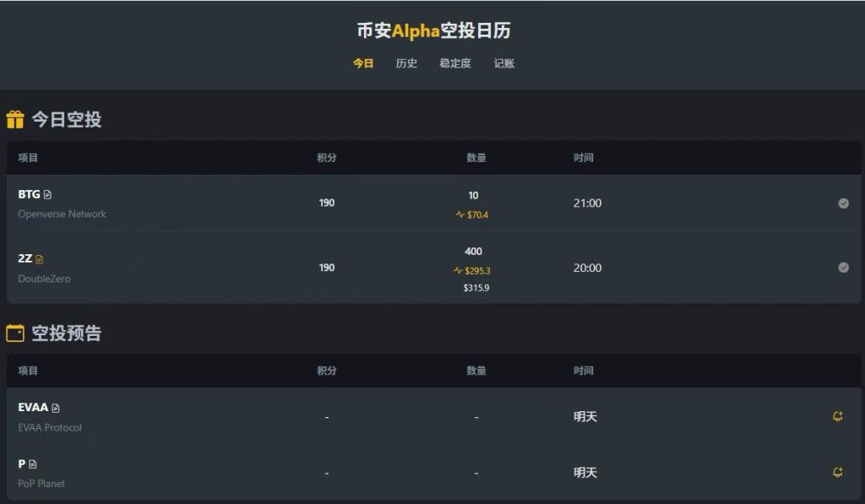Click the calendar icon for airdrop preview
The width and height of the screenshot is (865, 504).
[15, 333]
